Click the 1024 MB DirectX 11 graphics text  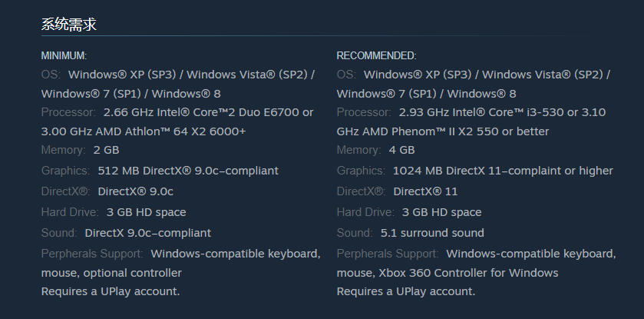coord(503,171)
